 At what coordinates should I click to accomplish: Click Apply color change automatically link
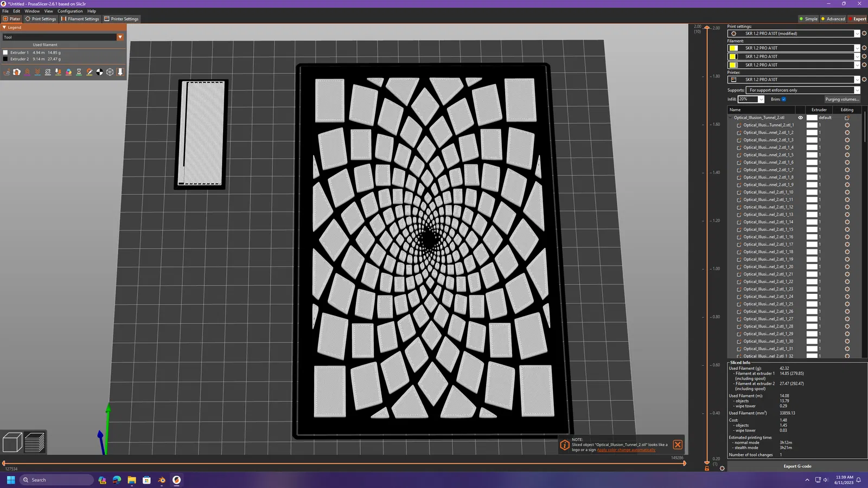pos(626,450)
